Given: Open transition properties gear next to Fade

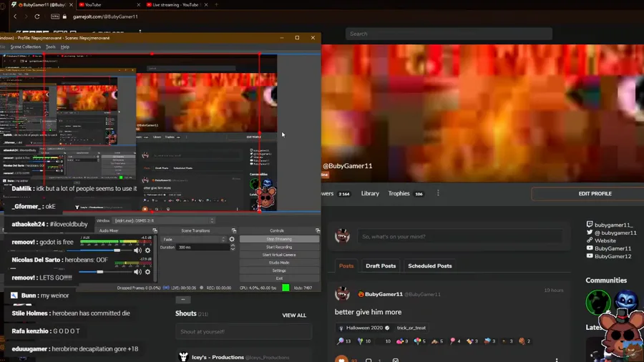Looking at the screenshot, I should (x=232, y=239).
